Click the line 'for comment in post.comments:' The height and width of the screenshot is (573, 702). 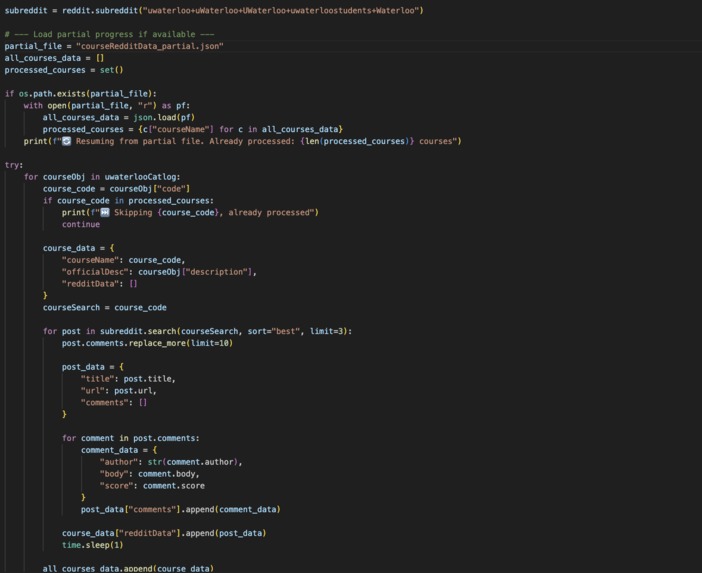coord(131,438)
